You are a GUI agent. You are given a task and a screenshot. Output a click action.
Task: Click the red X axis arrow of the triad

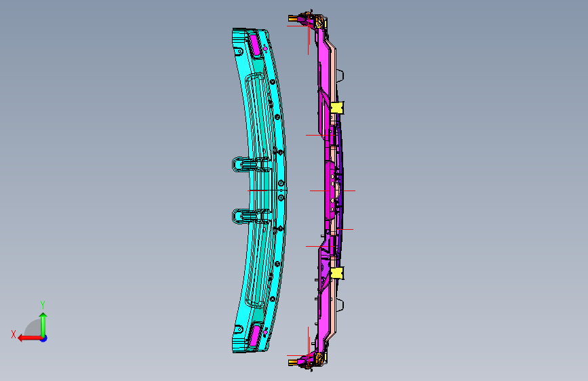tap(29, 338)
